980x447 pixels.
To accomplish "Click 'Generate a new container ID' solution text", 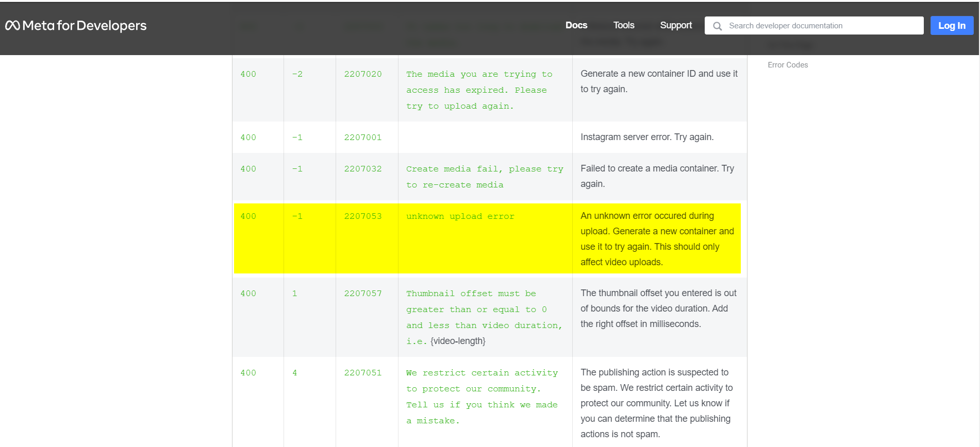I will pyautogui.click(x=659, y=81).
